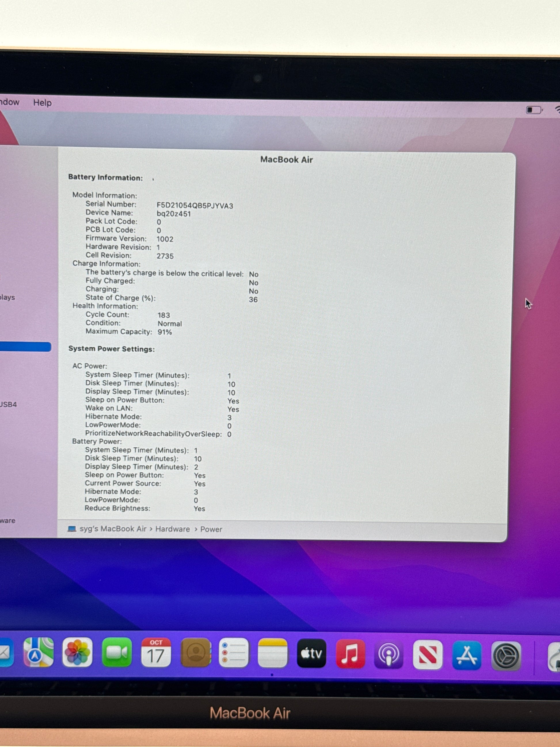Screen dimensions: 560x747
Task: Open FaceTime from the dock
Action: click(117, 653)
